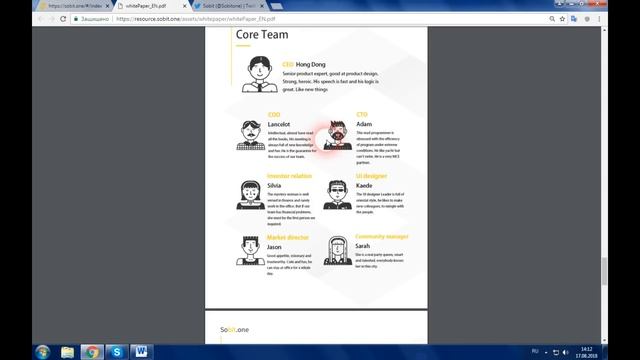Screen dimensions: 640x360
Task: Click the scrollbar up arrow
Action: [x=604, y=31]
